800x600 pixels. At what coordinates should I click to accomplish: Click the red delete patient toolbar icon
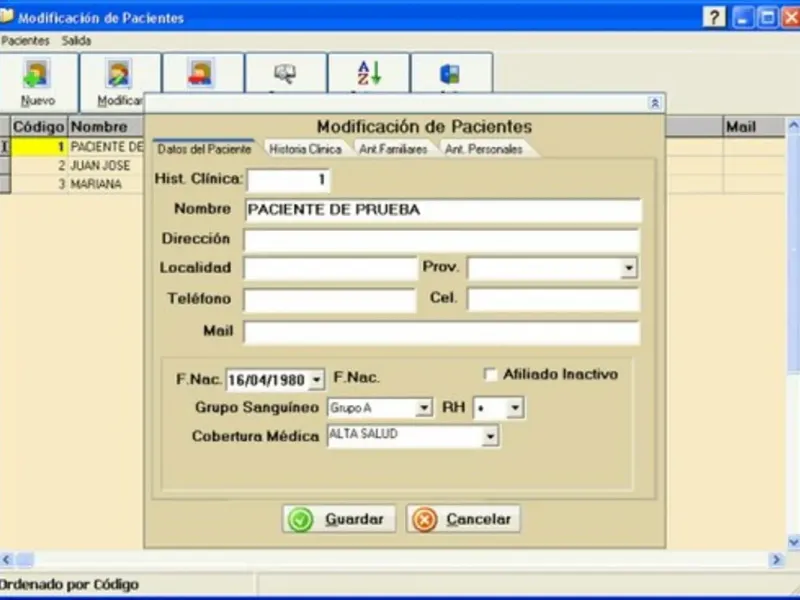(x=201, y=74)
